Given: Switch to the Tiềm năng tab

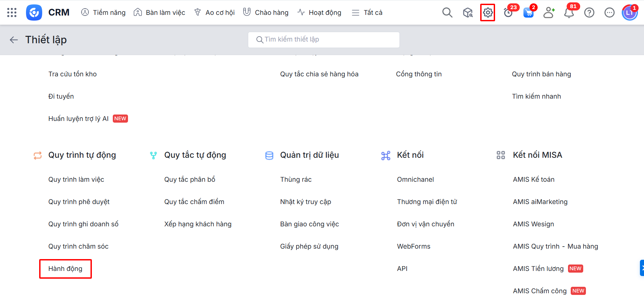Looking at the screenshot, I should (x=103, y=12).
